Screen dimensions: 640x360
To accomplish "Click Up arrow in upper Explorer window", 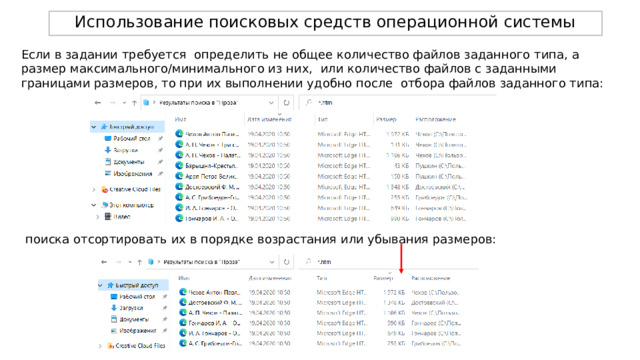I will coord(134,103).
